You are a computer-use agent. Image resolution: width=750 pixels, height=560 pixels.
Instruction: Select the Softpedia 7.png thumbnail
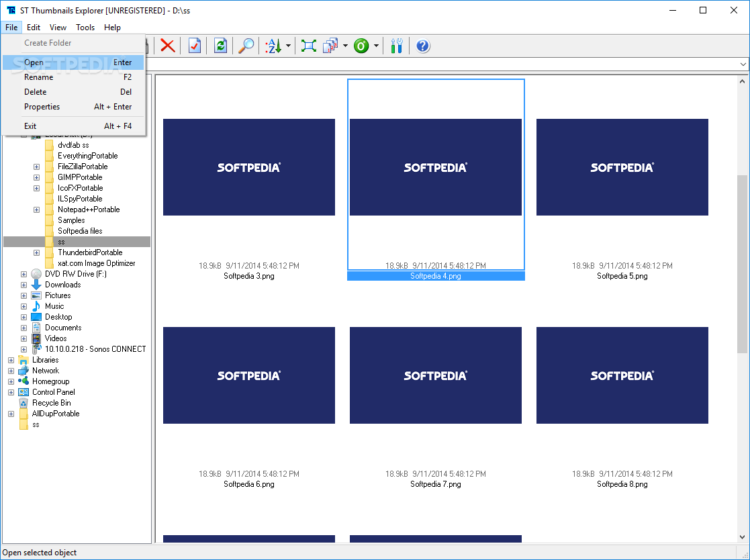coord(435,375)
